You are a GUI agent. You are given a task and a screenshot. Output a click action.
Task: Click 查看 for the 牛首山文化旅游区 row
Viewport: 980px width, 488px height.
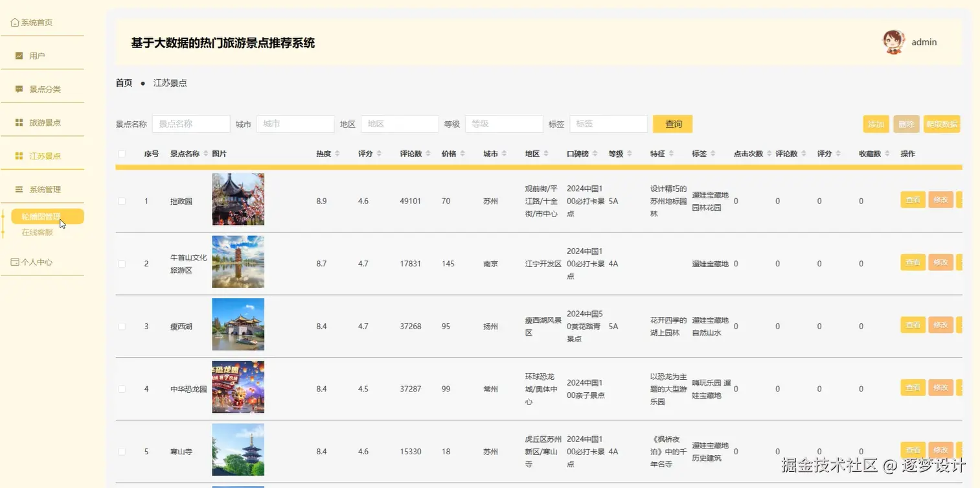(913, 262)
